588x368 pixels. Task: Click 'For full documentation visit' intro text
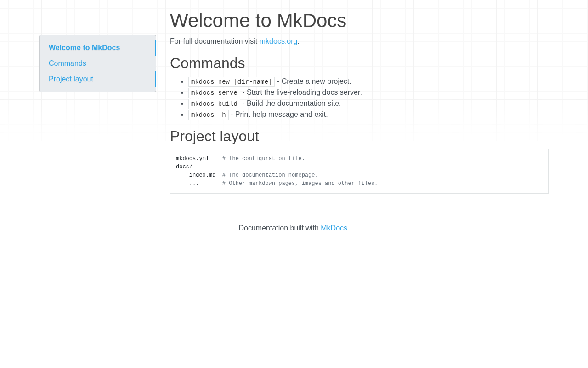click(x=214, y=41)
